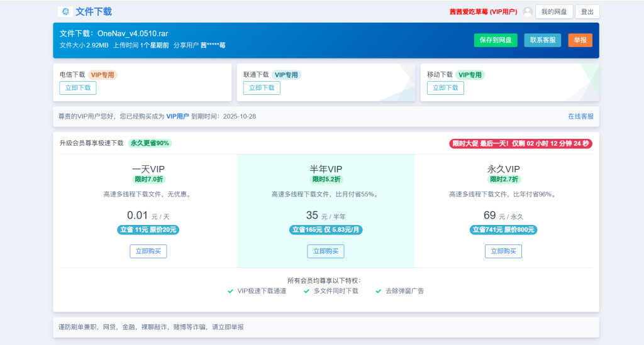Contact support via 联系客服 button

coord(542,40)
